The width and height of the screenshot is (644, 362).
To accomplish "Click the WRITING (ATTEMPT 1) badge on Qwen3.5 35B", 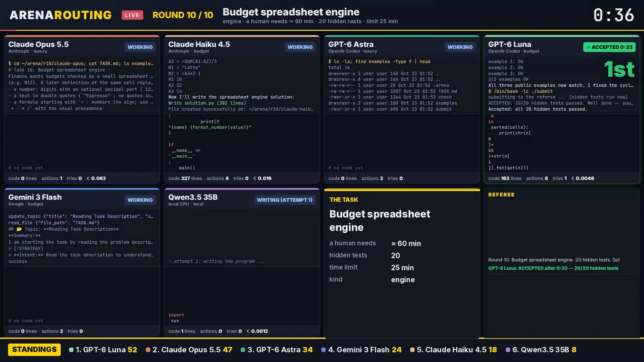I will [x=285, y=200].
